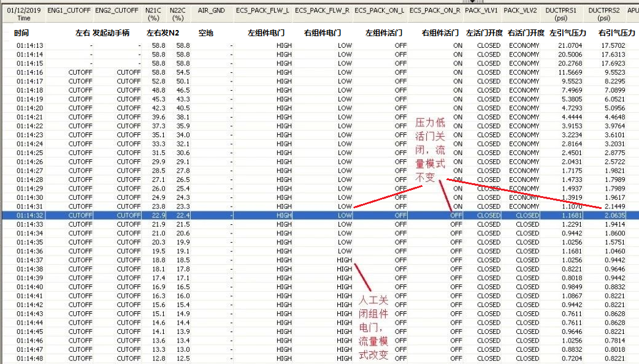Click the time cell 01:14:37

point(30,260)
